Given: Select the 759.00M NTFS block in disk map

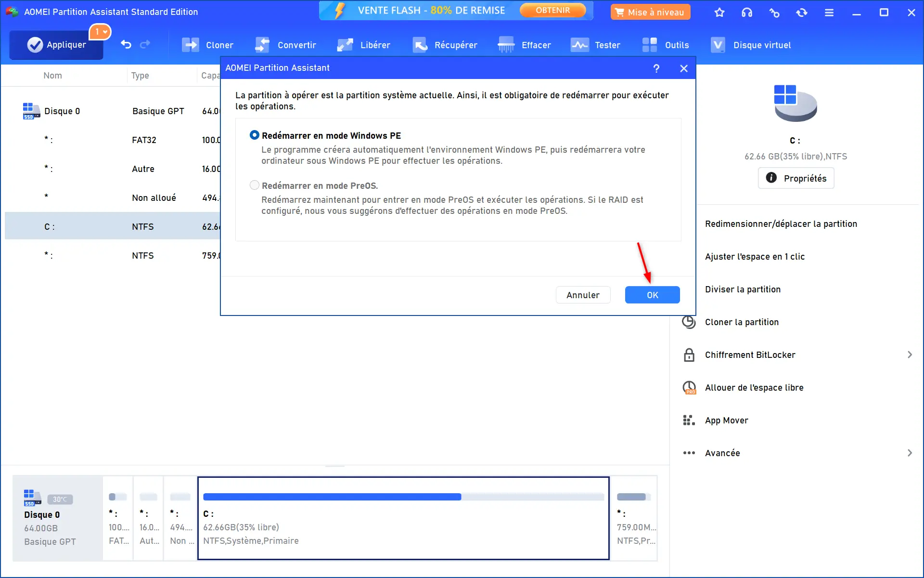Looking at the screenshot, I should 634,518.
